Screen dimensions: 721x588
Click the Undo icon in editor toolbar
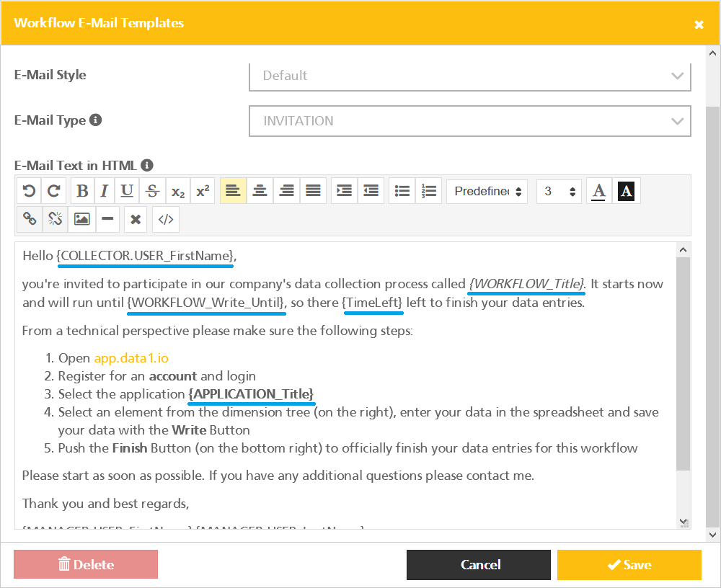point(30,191)
